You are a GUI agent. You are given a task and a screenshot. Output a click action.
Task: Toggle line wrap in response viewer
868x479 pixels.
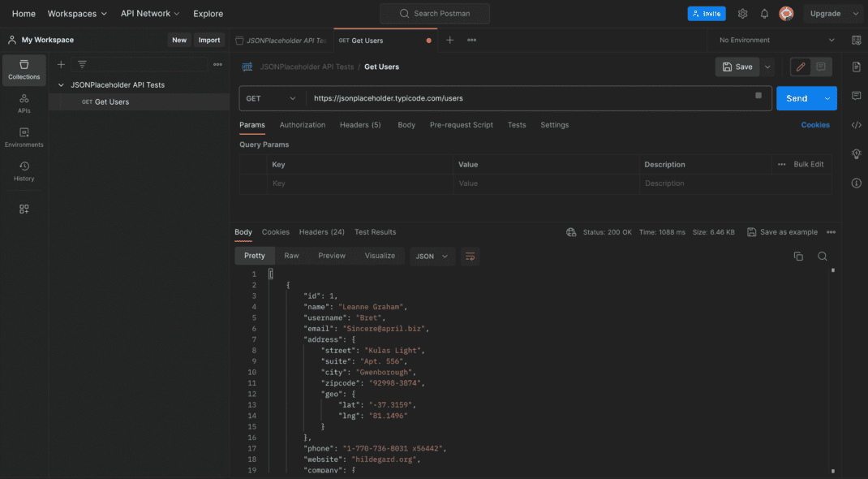coord(470,257)
